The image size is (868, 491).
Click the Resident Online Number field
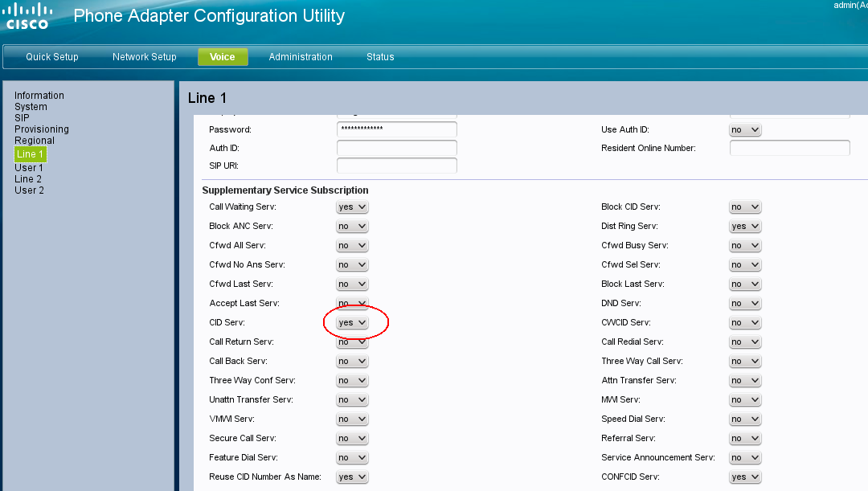[x=789, y=148]
